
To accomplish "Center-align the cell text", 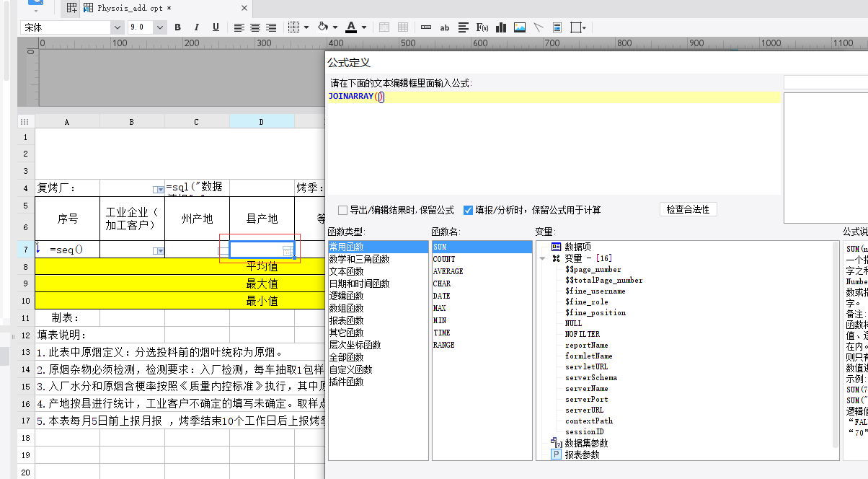I will point(255,27).
